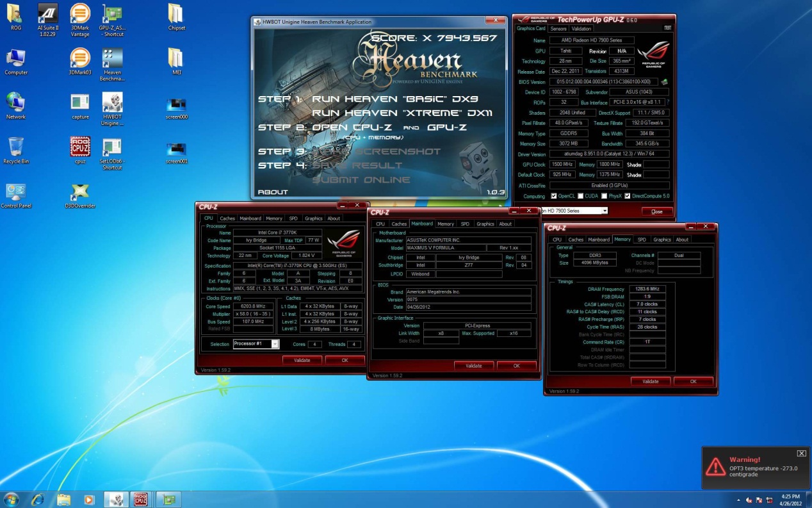Open the Chipset folder on desktop
Viewport: 812px width, 508px height.
pos(176,17)
